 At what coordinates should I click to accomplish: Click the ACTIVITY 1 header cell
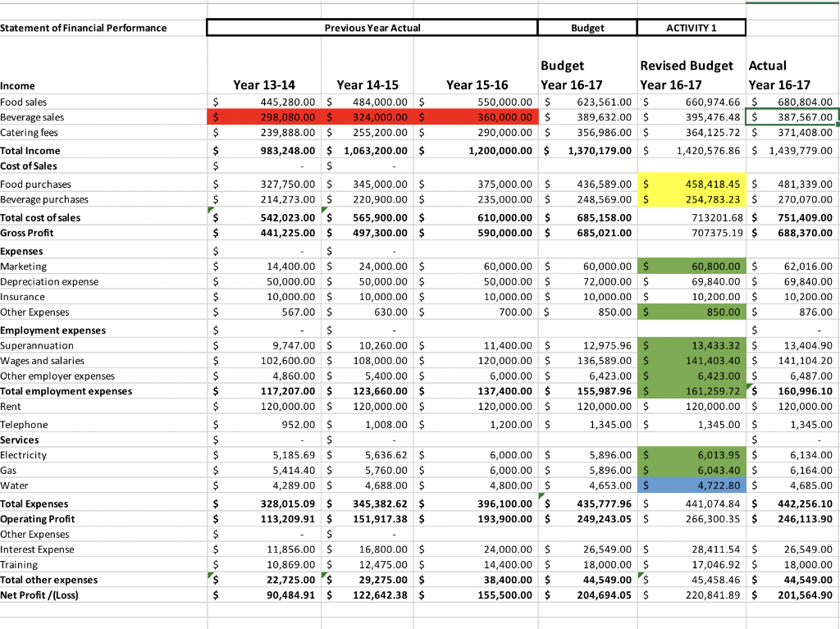pos(692,27)
